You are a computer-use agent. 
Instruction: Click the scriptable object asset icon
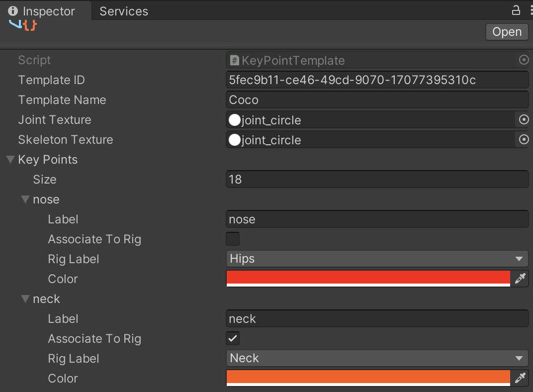point(23,25)
